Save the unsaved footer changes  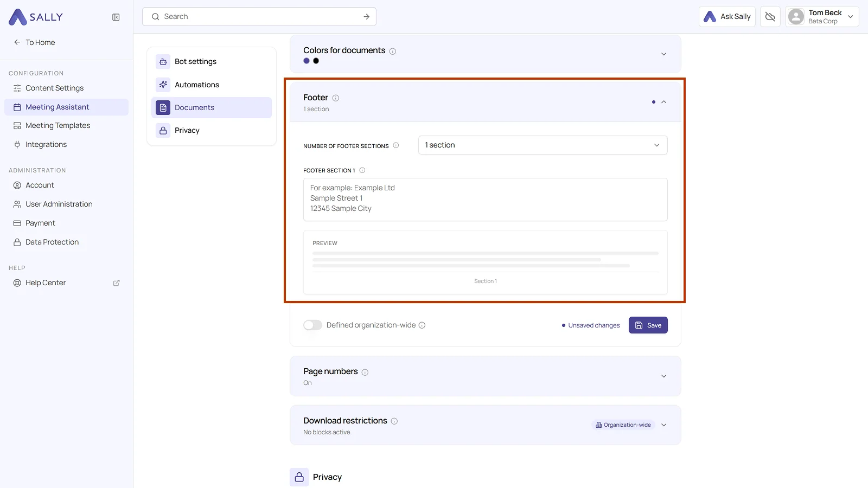[x=648, y=325]
